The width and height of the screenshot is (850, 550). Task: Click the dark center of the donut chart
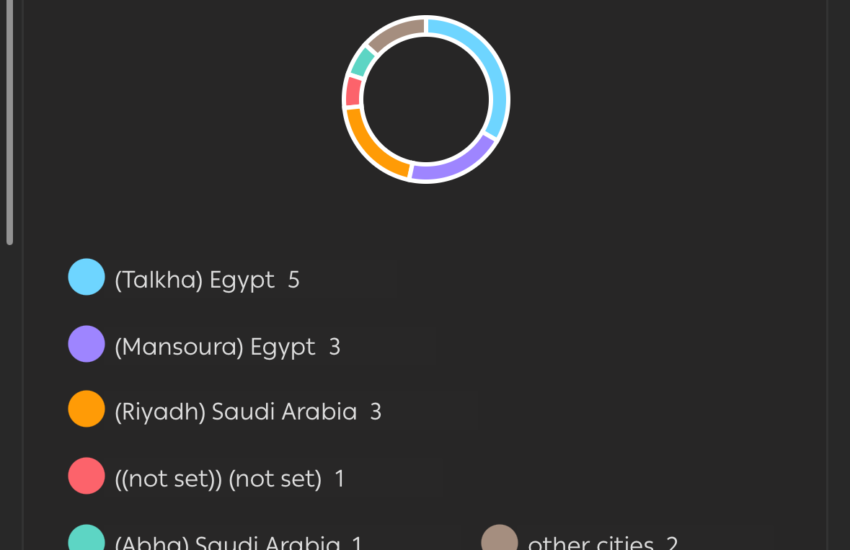click(426, 99)
